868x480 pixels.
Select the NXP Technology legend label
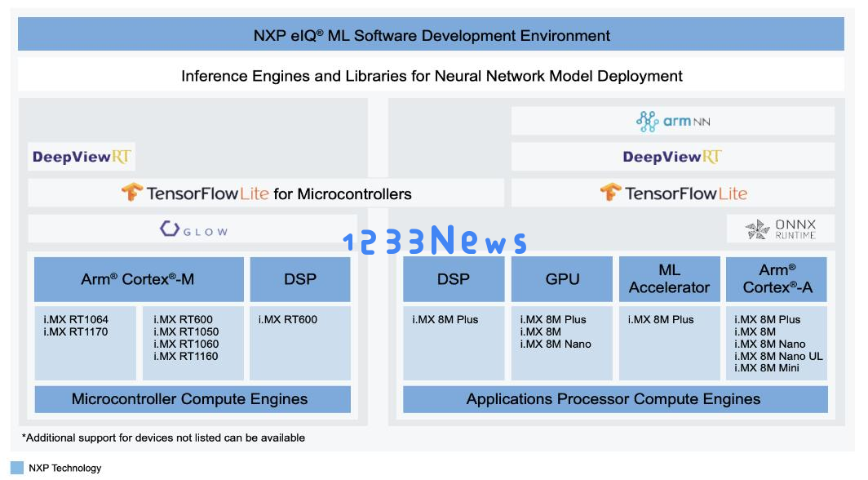64,468
